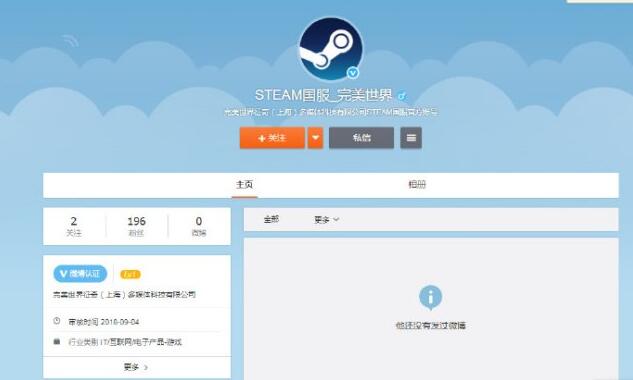The width and height of the screenshot is (633, 380).
Task: View the 0 微博 posts count
Action: coord(199,226)
